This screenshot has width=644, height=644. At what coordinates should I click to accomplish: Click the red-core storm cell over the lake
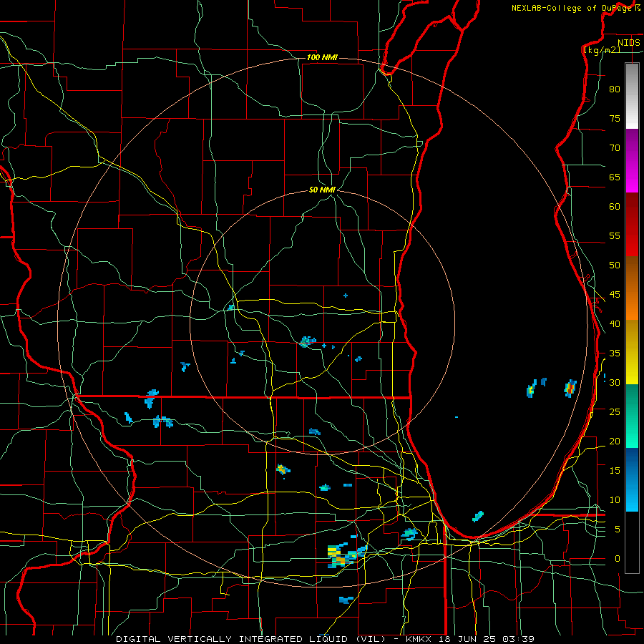(x=570, y=388)
